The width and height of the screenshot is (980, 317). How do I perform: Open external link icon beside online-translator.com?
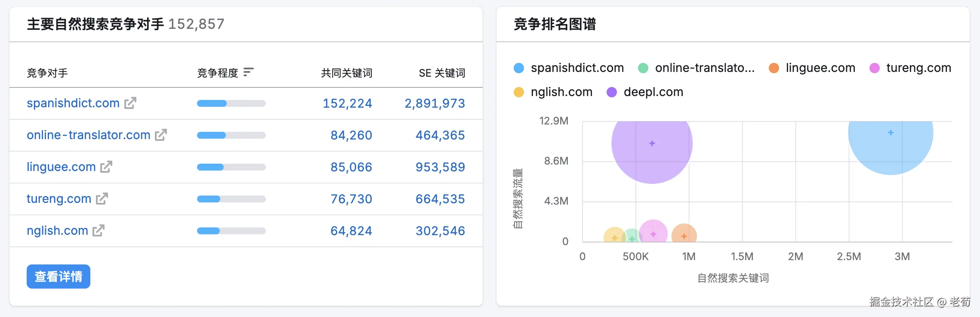(161, 135)
